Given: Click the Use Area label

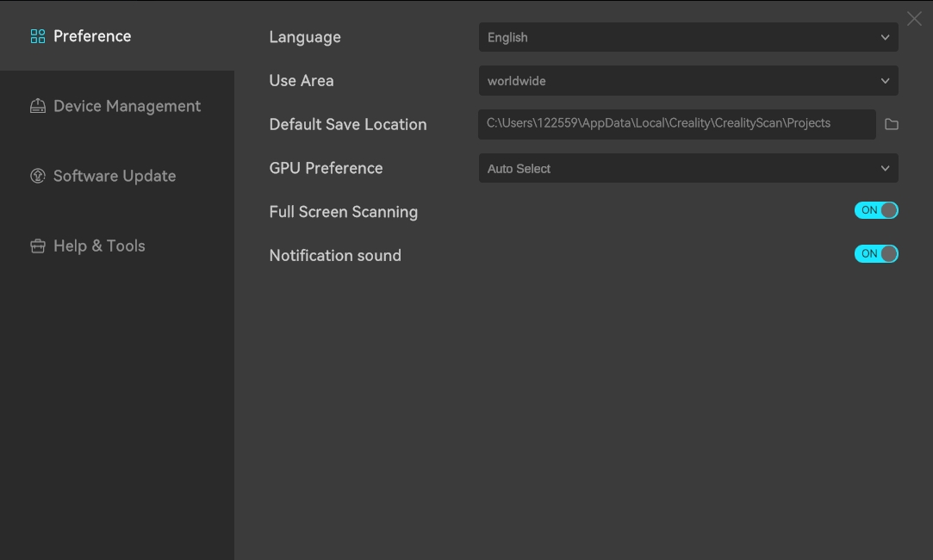Looking at the screenshot, I should click(301, 80).
